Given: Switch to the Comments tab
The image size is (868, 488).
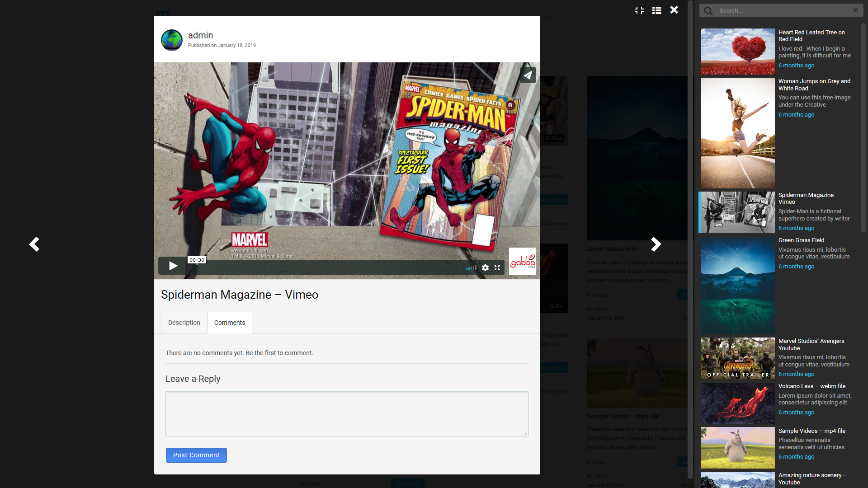Looking at the screenshot, I should (230, 323).
